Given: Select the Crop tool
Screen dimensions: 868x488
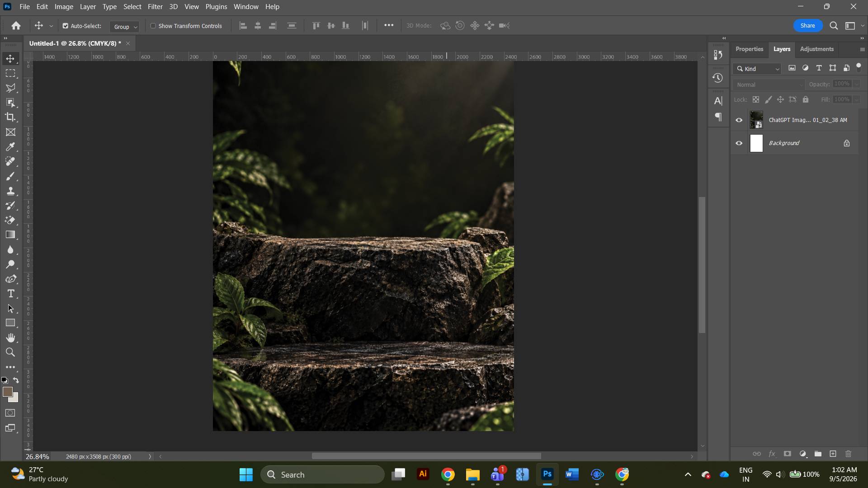Looking at the screenshot, I should [10, 117].
